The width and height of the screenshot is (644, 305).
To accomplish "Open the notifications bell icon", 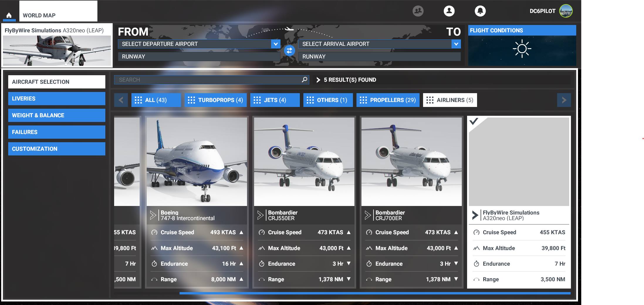I will pos(480,11).
